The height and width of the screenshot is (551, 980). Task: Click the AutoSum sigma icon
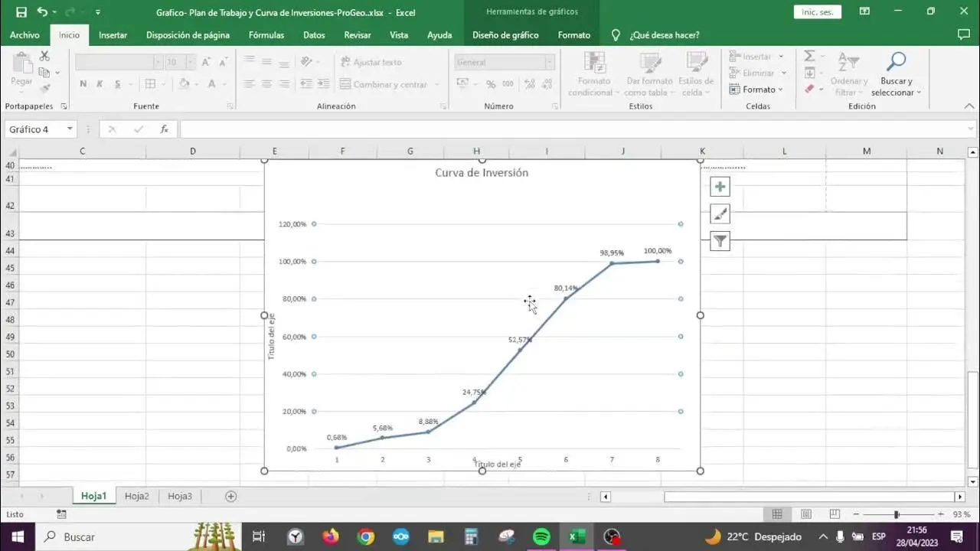809,57
